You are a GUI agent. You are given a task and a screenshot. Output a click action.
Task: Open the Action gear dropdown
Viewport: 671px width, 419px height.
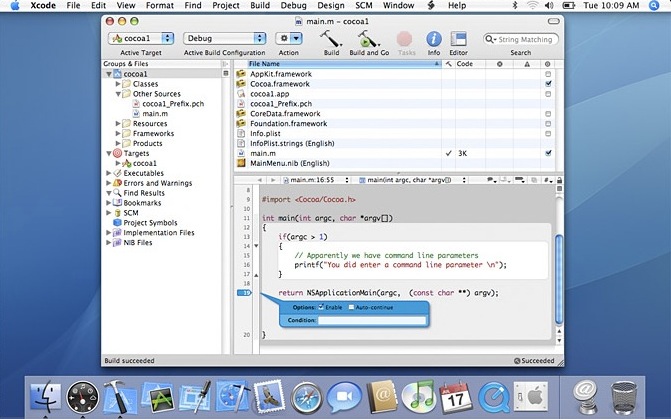[x=289, y=39]
